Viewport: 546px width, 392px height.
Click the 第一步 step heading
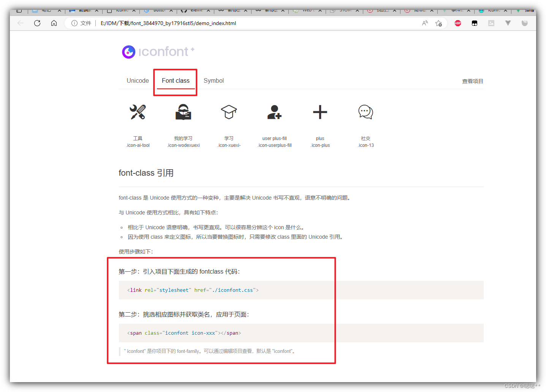[x=179, y=272]
